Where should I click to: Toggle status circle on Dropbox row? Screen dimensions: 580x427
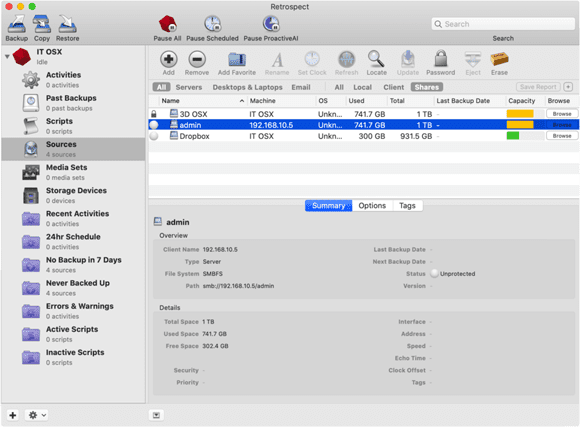154,136
